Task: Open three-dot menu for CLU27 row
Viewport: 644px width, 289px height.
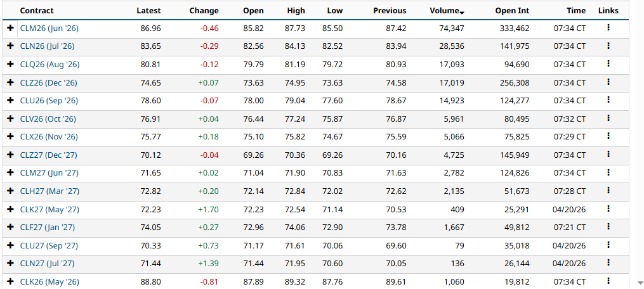Action: [x=608, y=245]
